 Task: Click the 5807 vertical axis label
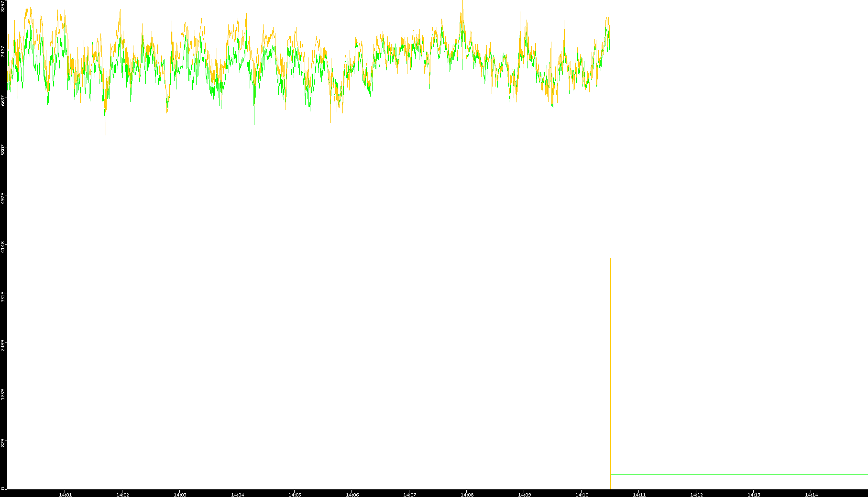point(3,150)
